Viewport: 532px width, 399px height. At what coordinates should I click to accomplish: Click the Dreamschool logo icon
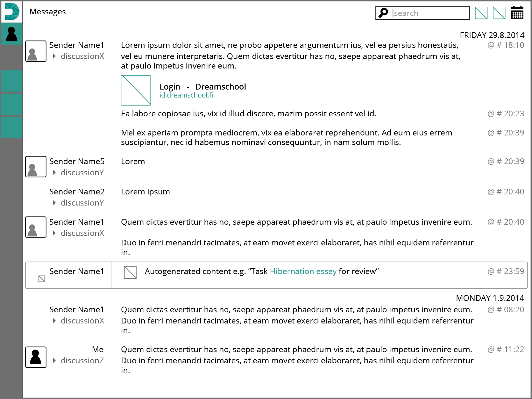pyautogui.click(x=11, y=12)
